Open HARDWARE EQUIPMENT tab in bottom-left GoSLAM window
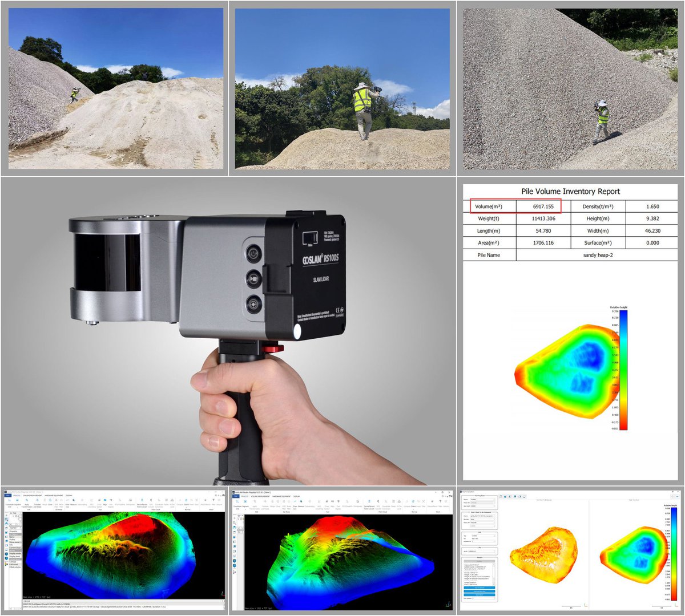Viewport: 685px width, 616px height. [54, 496]
